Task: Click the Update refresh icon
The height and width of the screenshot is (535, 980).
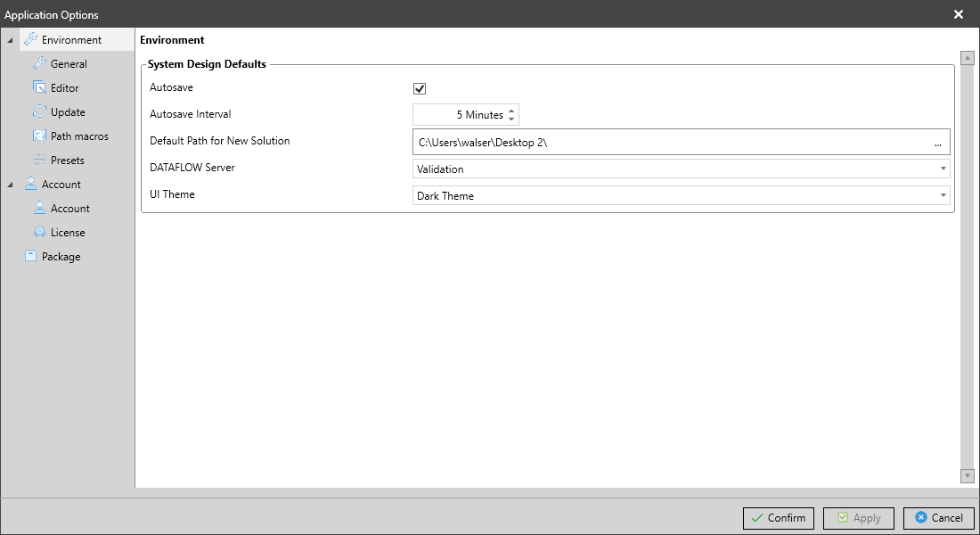Action: coord(39,111)
